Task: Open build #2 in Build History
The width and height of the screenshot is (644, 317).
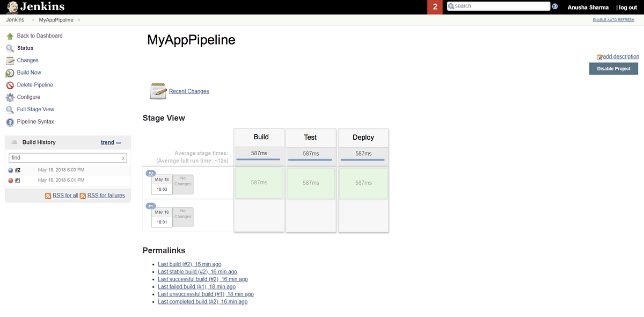Action: 18,170
